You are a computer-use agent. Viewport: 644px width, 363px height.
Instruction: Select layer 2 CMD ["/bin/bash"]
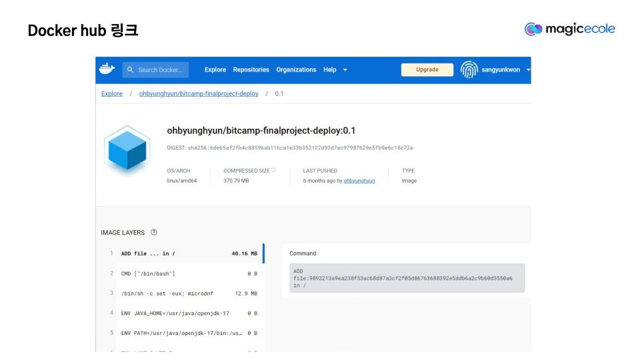183,274
